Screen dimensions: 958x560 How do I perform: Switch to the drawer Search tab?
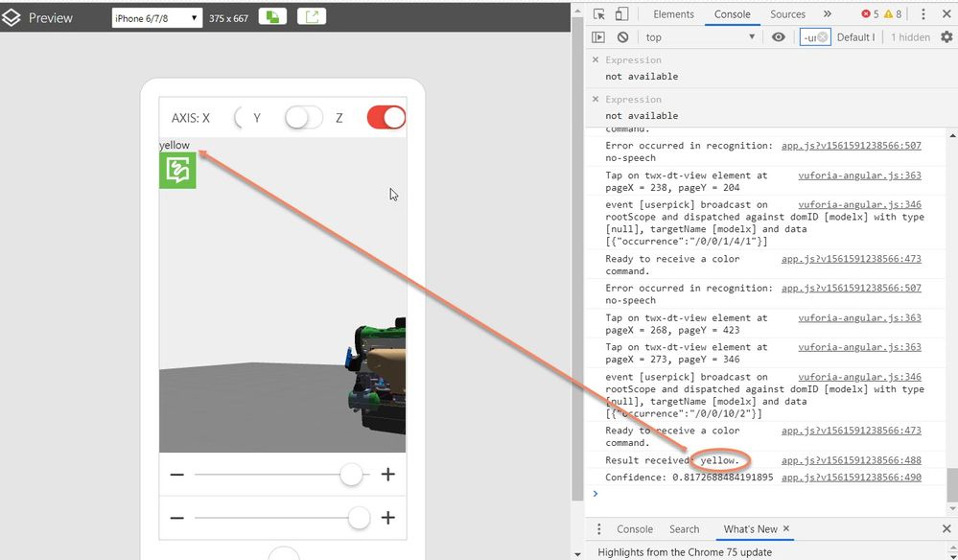pos(685,529)
